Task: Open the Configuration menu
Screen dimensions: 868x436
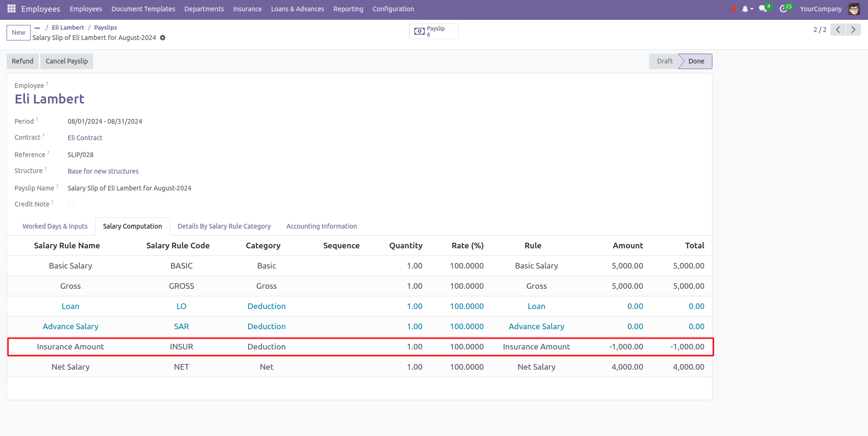Action: point(393,9)
